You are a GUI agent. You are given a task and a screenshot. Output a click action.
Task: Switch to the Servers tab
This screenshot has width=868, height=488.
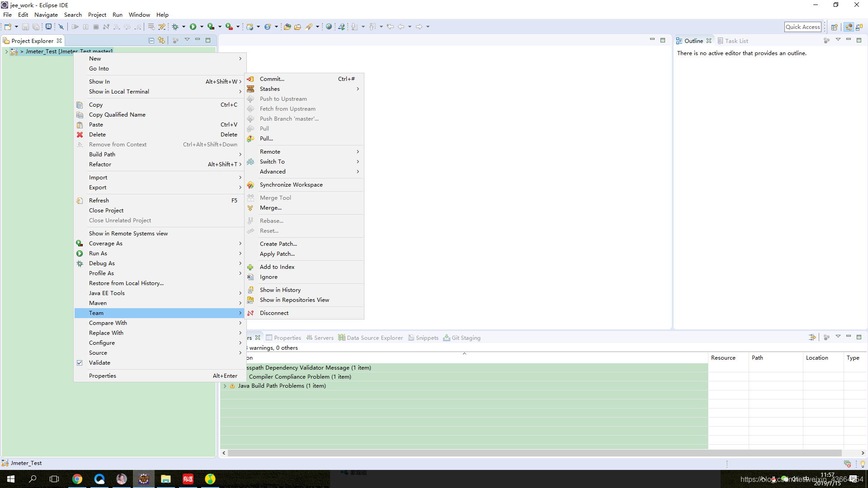click(x=320, y=338)
